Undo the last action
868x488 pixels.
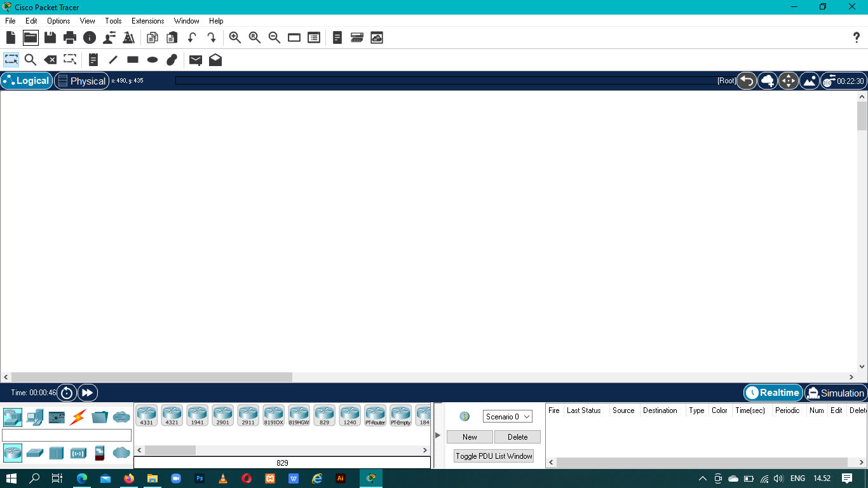pos(192,37)
